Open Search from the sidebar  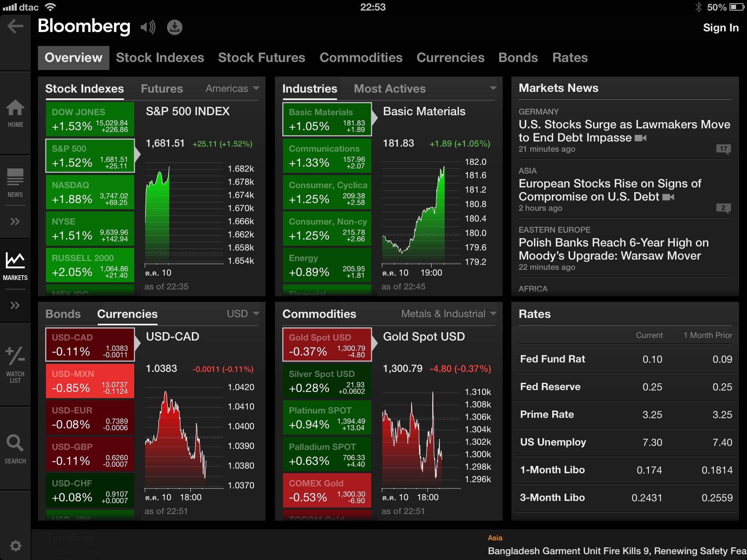coord(15,449)
